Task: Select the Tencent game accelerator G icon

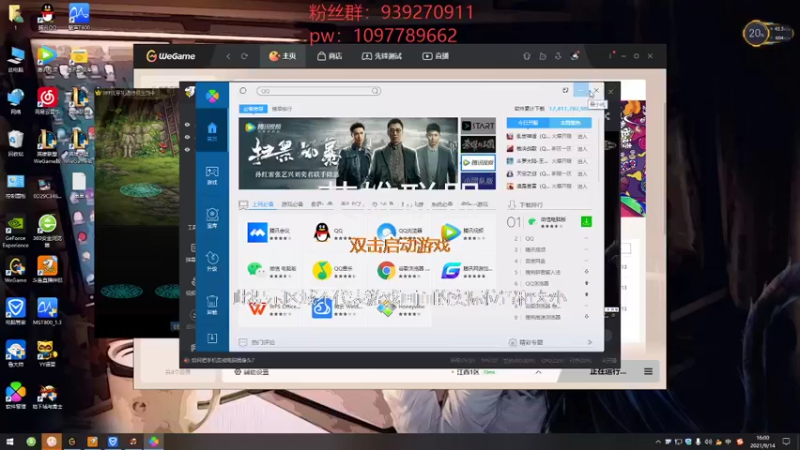Action: [x=451, y=270]
